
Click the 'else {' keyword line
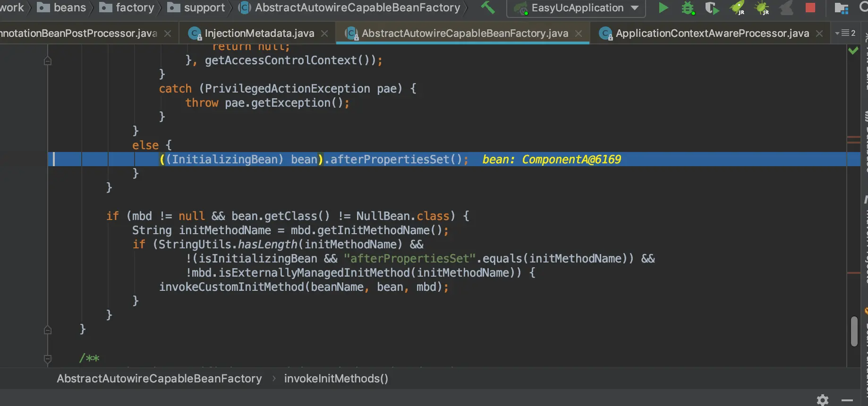tap(152, 145)
